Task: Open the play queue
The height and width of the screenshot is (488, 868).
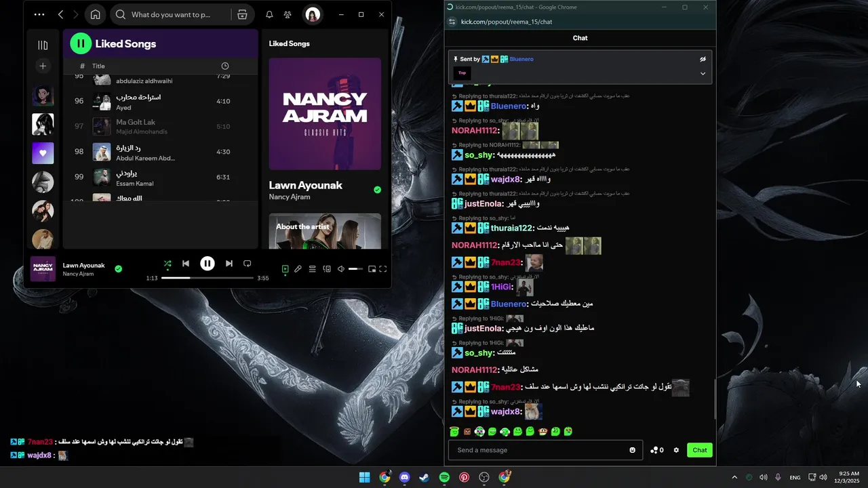Action: 312,269
